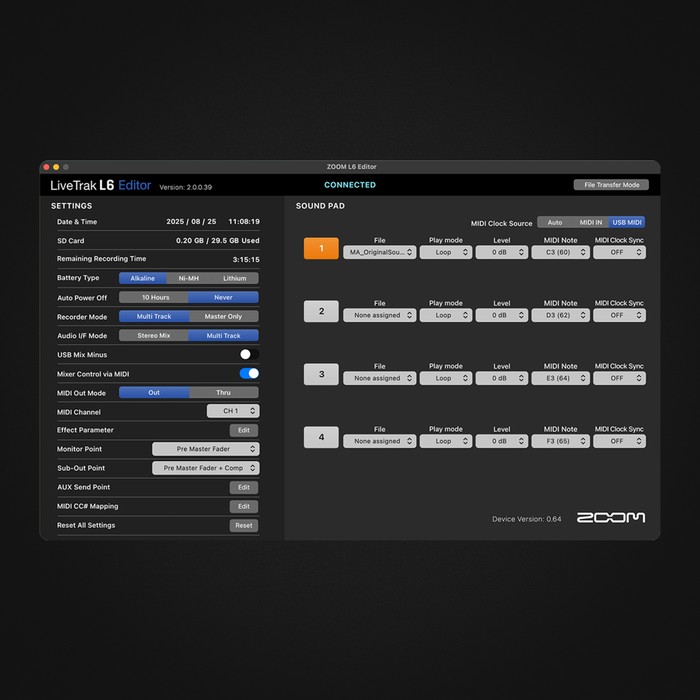This screenshot has width=700, height=700.
Task: Click remaining recording time 3:15:15
Action: tap(246, 259)
